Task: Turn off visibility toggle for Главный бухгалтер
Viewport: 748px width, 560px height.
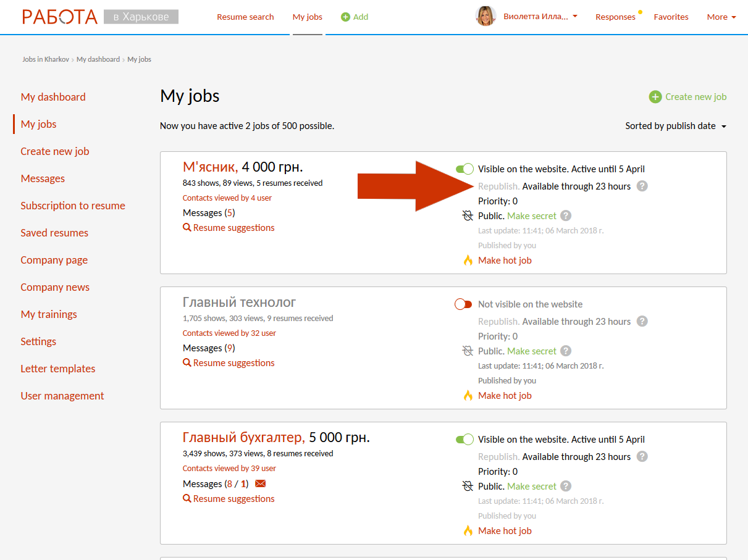Action: click(464, 439)
